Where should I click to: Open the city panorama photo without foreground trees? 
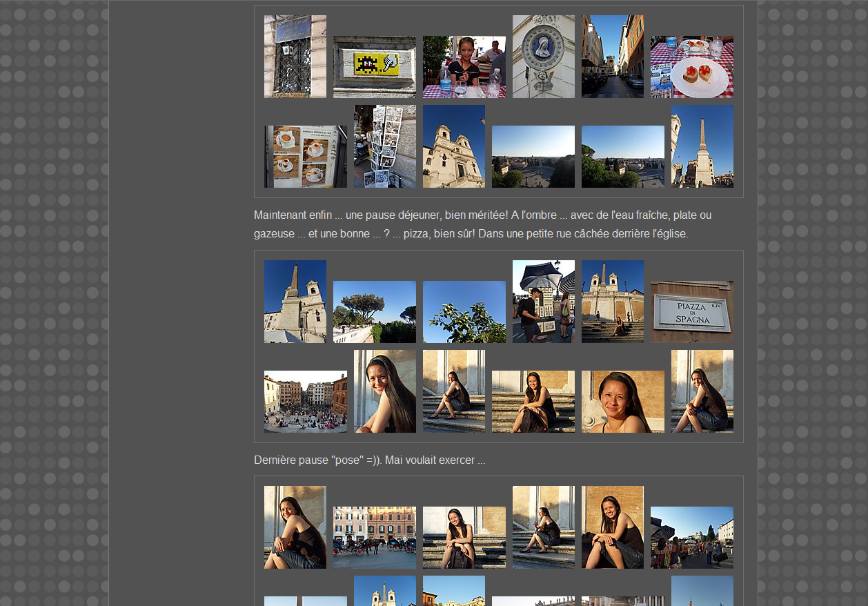[x=533, y=157]
